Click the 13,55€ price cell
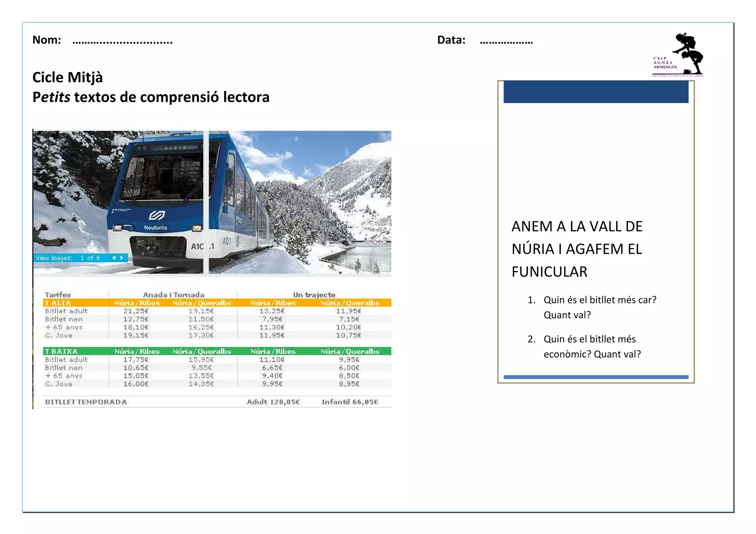Screen dimensions: 756x534 coord(201,376)
